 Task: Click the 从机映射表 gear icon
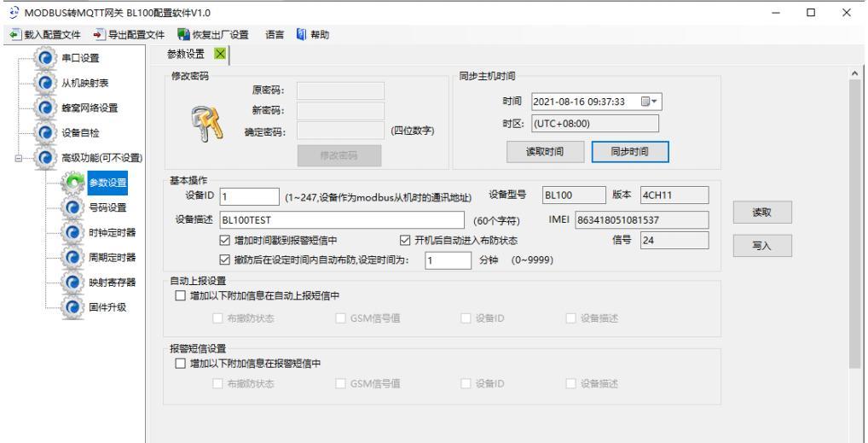point(45,83)
